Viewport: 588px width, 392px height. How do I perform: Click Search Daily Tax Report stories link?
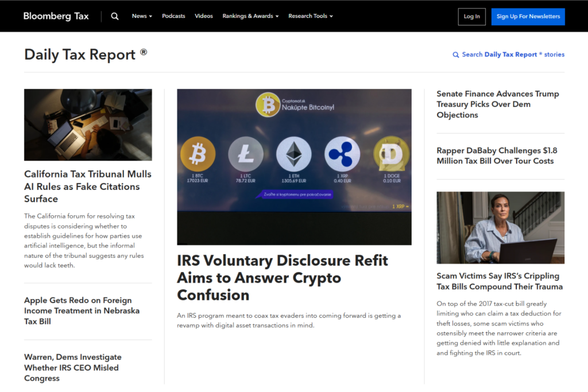[509, 55]
